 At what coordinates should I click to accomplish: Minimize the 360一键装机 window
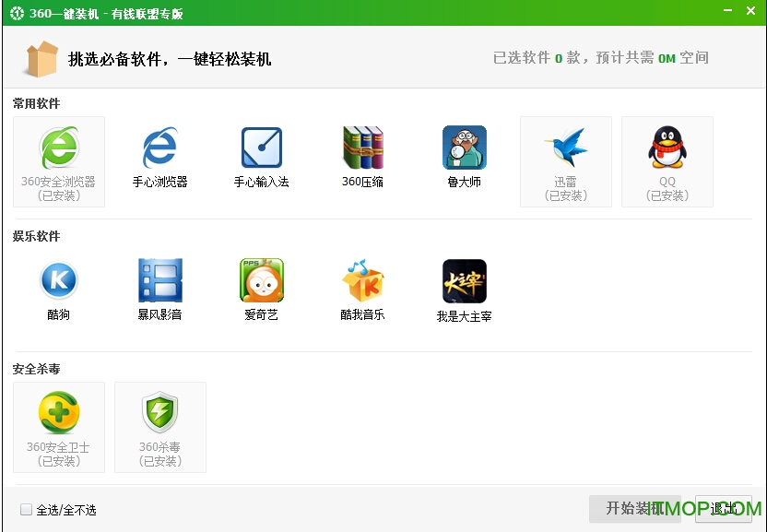728,10
